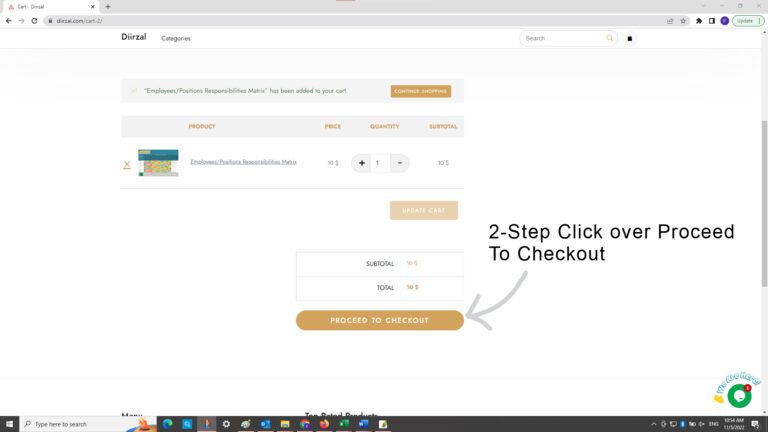This screenshot has height=432, width=768.
Task: Open a new browser tab
Action: point(108,7)
